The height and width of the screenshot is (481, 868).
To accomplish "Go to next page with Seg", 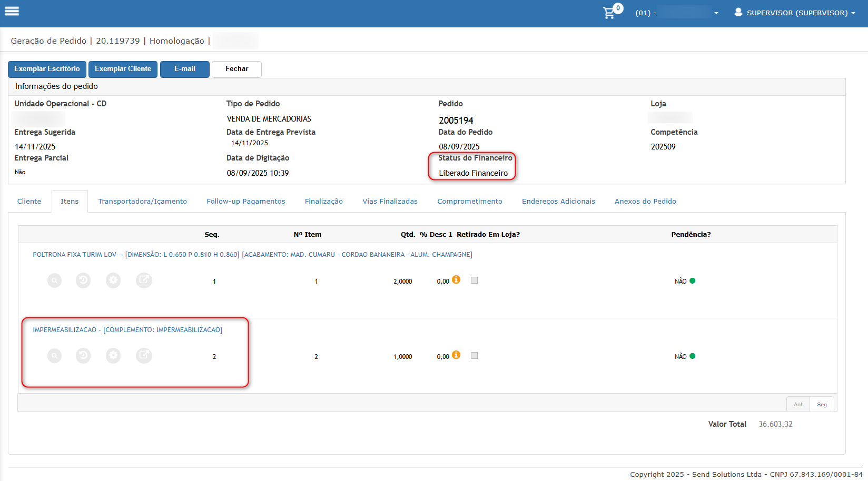I will tap(822, 404).
